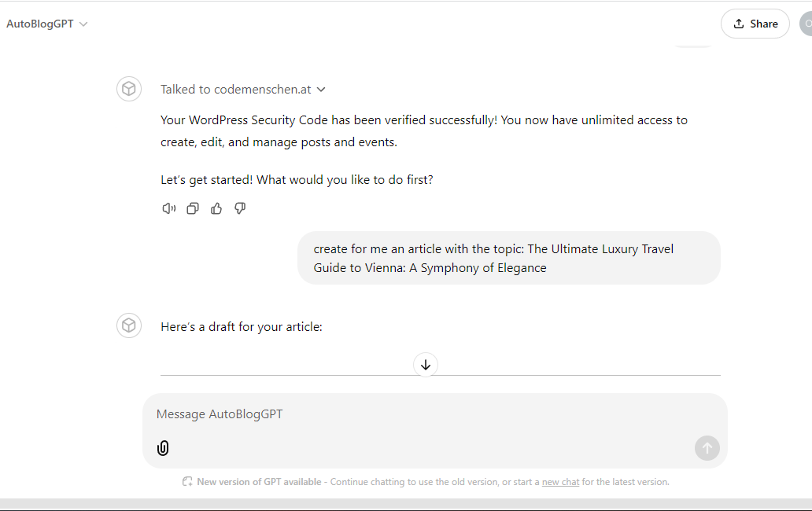The width and height of the screenshot is (812, 511).
Task: Give the response a thumbs down
Action: pyautogui.click(x=240, y=208)
